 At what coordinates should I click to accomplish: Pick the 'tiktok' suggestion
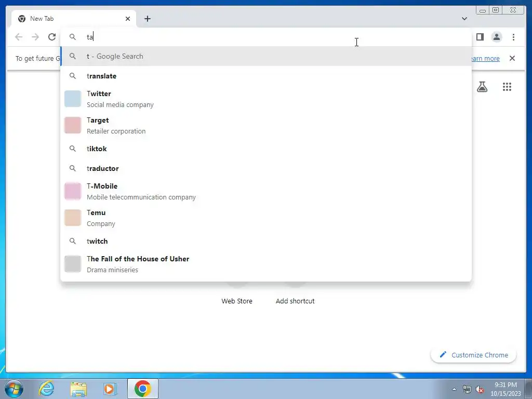click(x=266, y=149)
